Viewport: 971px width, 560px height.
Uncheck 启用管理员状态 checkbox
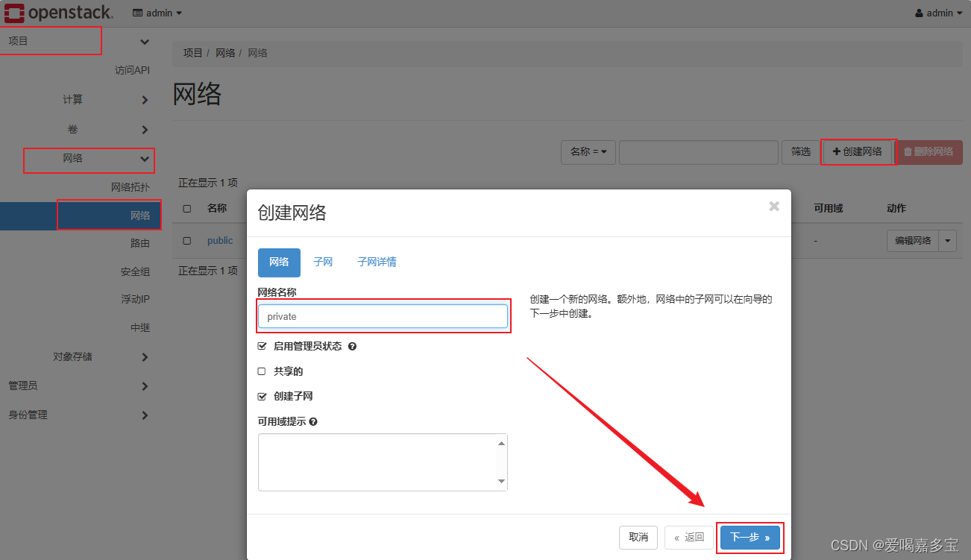[x=262, y=347]
